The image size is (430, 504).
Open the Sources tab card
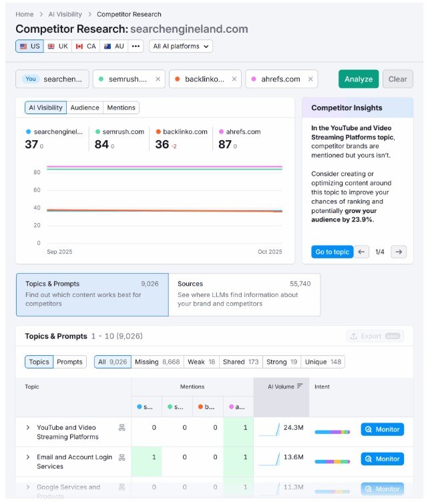click(x=244, y=294)
